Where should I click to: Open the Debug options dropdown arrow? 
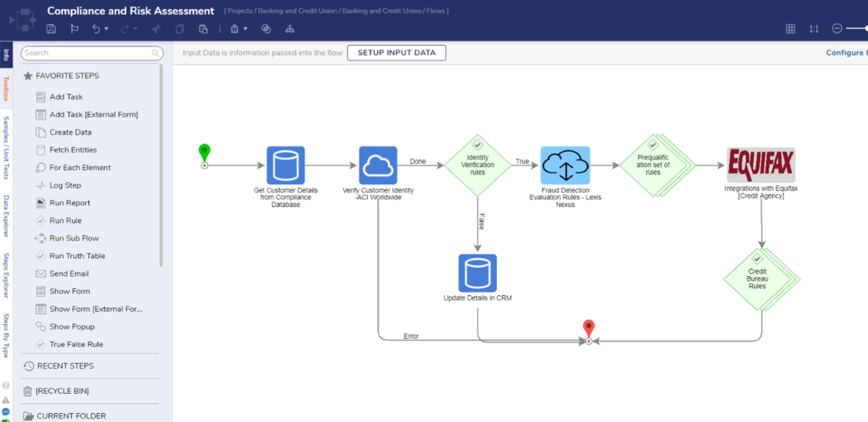point(245,29)
